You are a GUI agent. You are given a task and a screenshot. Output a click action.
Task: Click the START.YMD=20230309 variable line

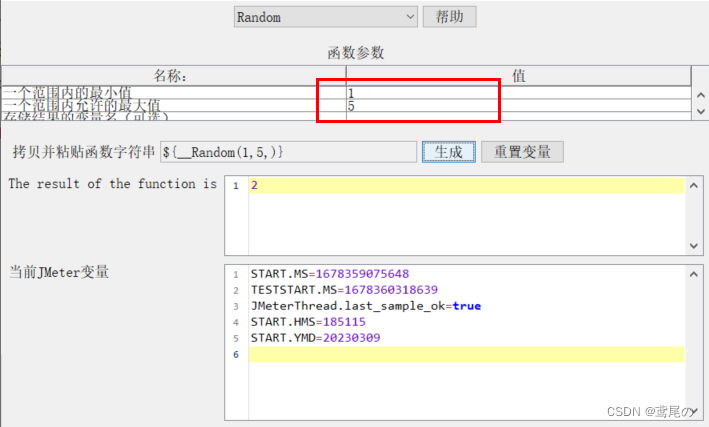coord(315,338)
